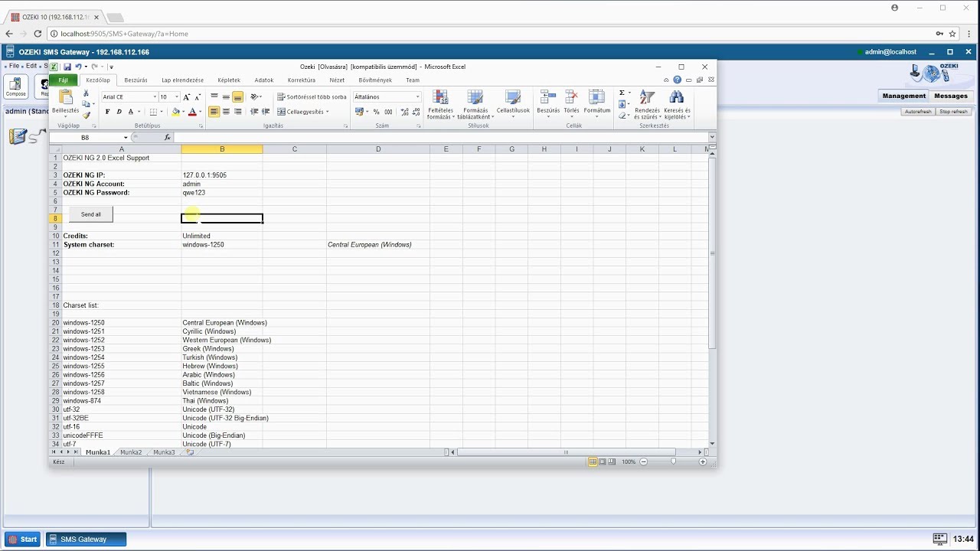Screen dimensions: 980x551
Task: Open Feltételes formázás conditional formatting
Action: coord(440,104)
